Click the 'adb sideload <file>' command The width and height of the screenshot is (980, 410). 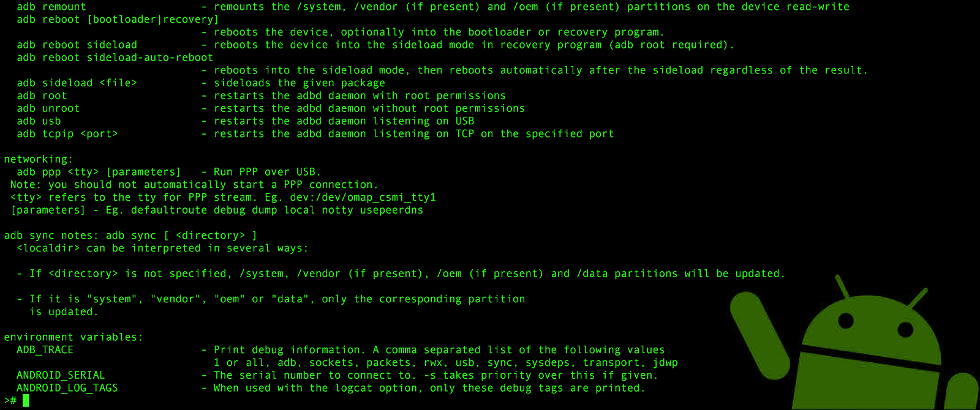77,83
